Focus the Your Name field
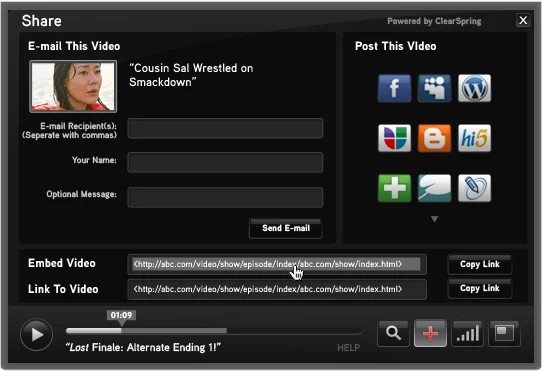542x371 pixels. pyautogui.click(x=225, y=162)
